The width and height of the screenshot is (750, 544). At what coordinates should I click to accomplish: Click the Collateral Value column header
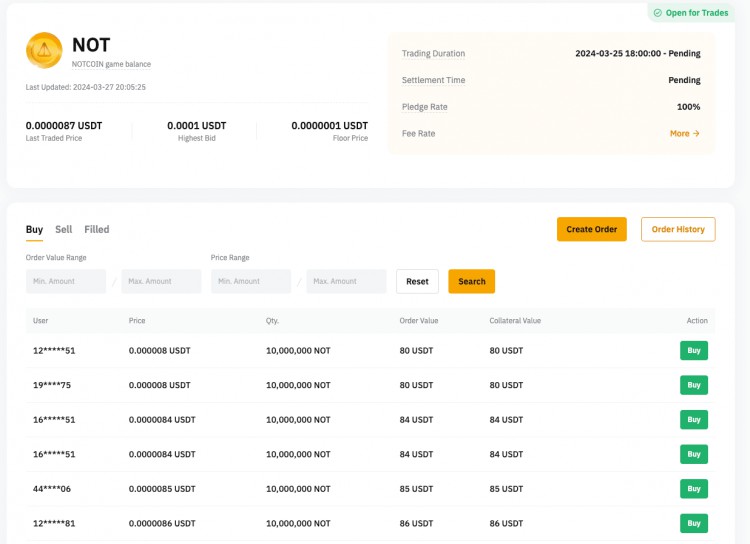[x=515, y=321]
